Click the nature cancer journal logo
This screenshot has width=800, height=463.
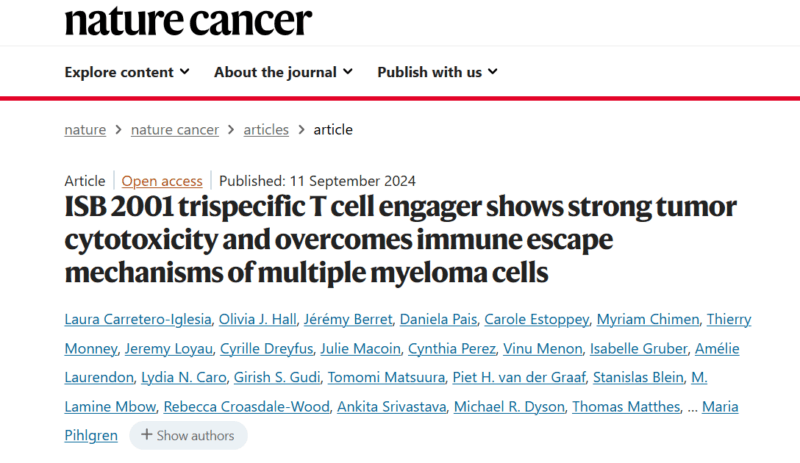pyautogui.click(x=188, y=20)
